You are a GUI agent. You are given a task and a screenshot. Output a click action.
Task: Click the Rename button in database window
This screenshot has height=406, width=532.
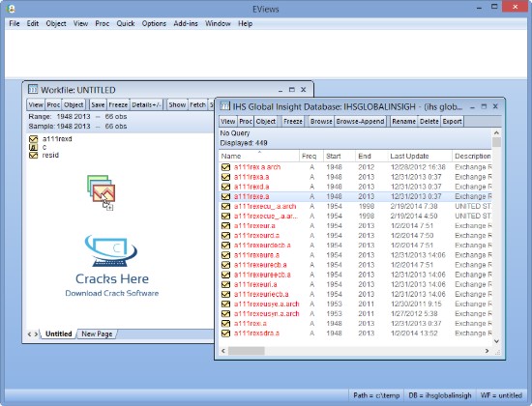[403, 122]
